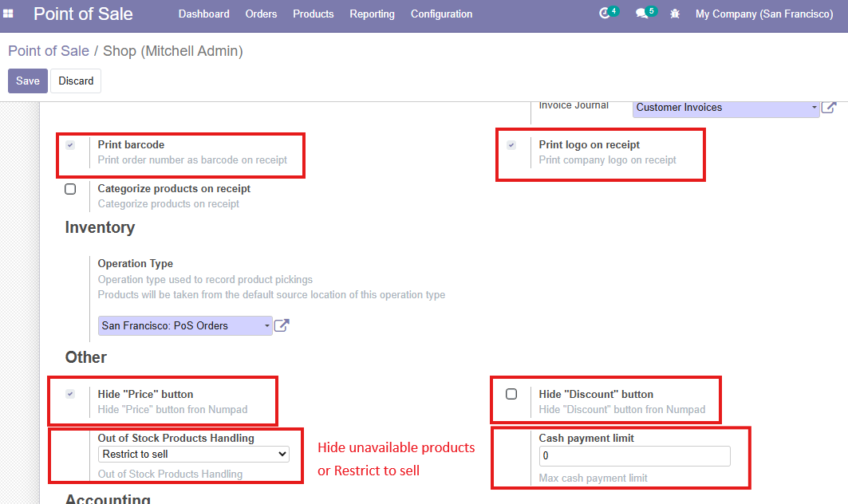The width and height of the screenshot is (848, 504).
Task: Open the Restrict to sell dropdown
Action: pyautogui.click(x=194, y=454)
